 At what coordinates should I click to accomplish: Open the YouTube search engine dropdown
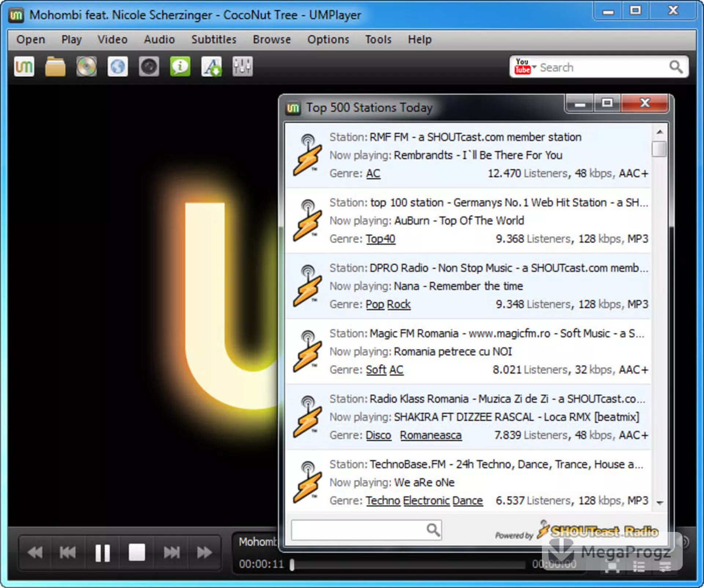click(x=525, y=67)
